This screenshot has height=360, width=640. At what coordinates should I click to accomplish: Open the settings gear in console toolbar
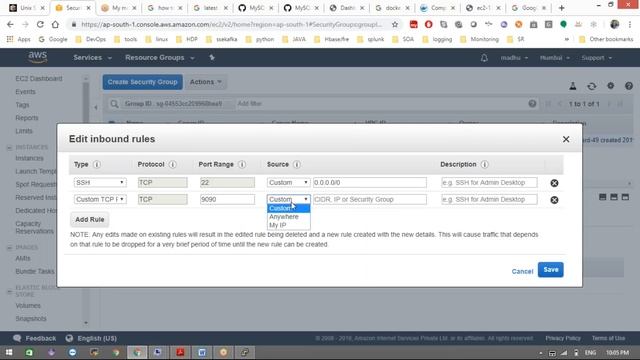610,86
